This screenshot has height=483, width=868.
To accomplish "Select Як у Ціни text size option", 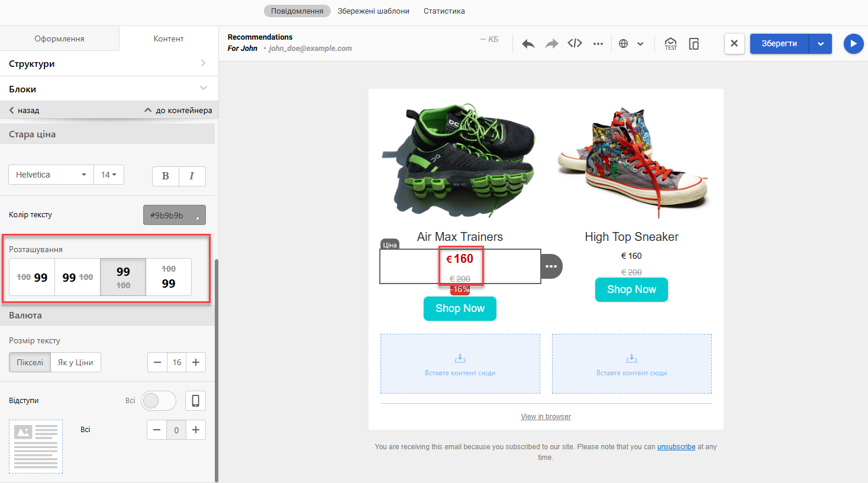I will (76, 362).
